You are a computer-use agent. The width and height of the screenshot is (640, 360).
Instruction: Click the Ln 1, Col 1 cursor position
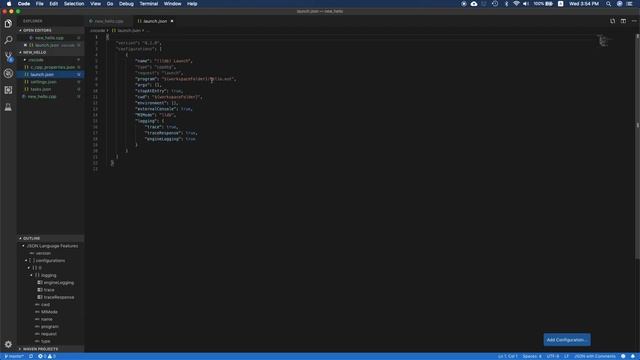(x=507, y=356)
